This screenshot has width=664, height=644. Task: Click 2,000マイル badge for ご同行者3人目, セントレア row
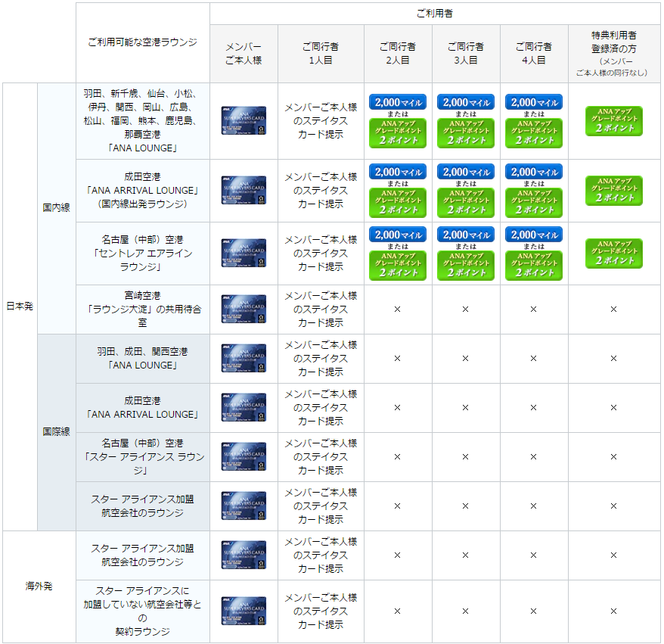point(466,235)
